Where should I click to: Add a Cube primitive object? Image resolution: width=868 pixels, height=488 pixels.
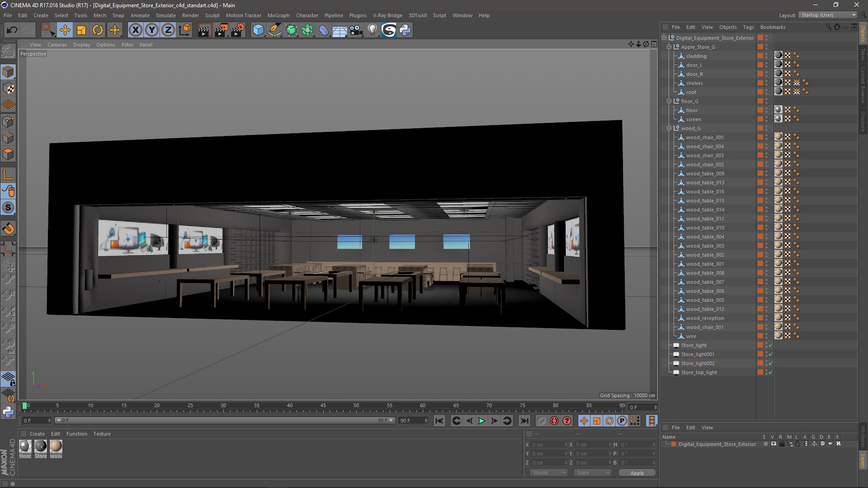pyautogui.click(x=258, y=30)
